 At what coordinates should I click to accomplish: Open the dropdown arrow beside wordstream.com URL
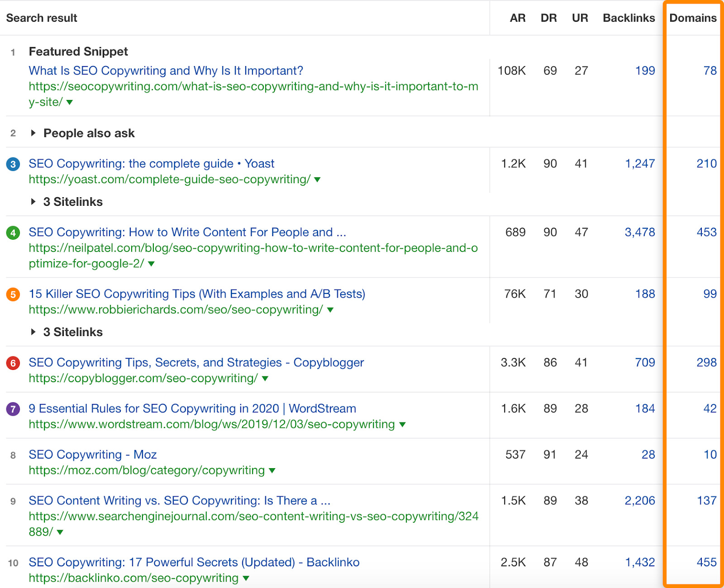[x=402, y=425]
